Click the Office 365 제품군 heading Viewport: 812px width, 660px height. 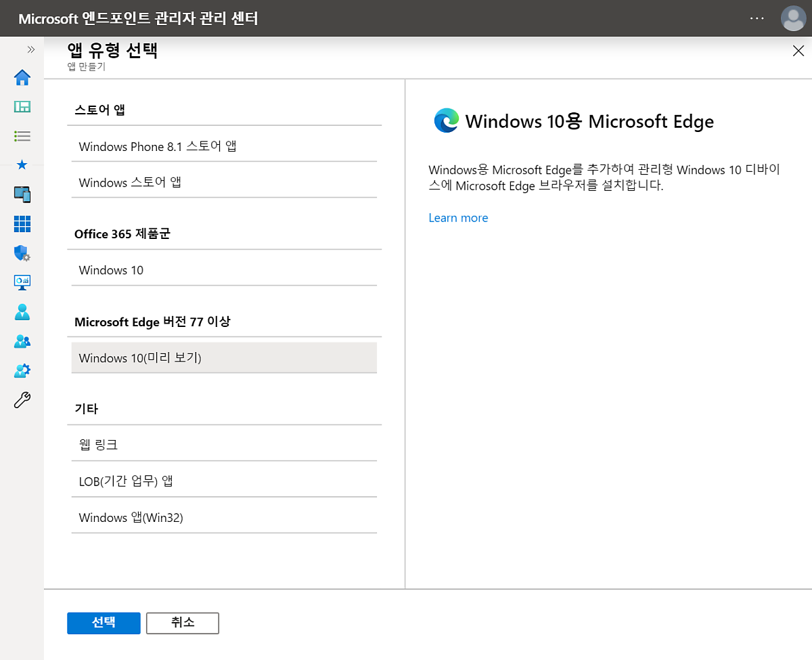point(122,234)
